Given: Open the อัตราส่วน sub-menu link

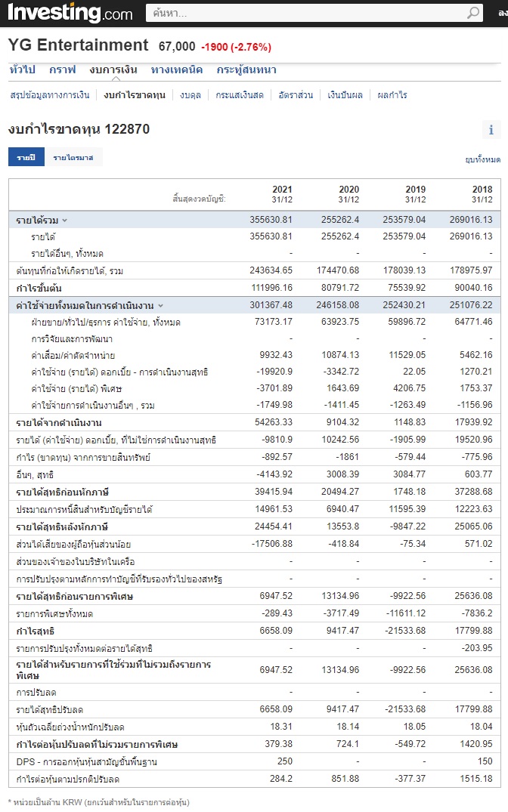Looking at the screenshot, I should (x=296, y=94).
